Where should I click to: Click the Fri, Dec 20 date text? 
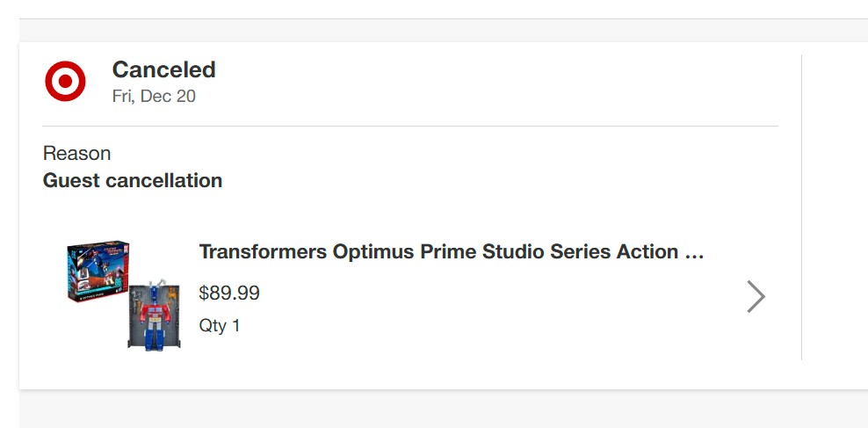click(x=154, y=97)
